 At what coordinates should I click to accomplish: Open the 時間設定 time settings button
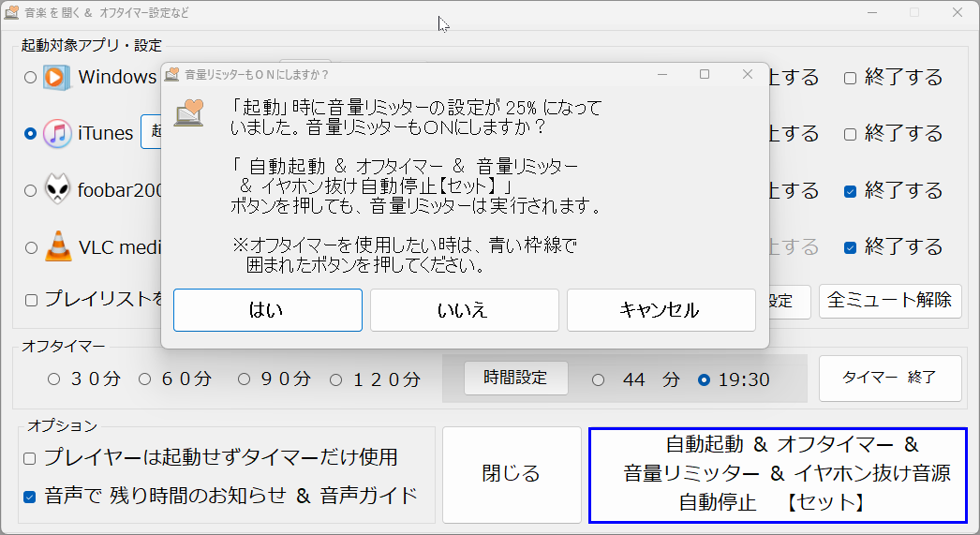(515, 379)
